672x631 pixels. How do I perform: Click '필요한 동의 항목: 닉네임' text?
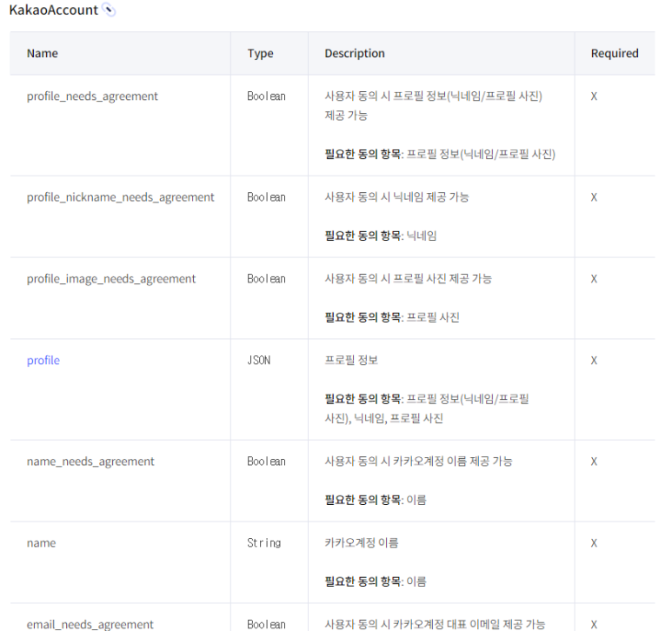pos(381,236)
